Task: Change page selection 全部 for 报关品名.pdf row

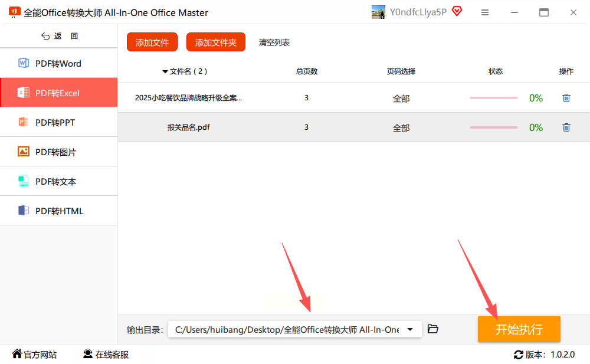Action: pyautogui.click(x=401, y=128)
